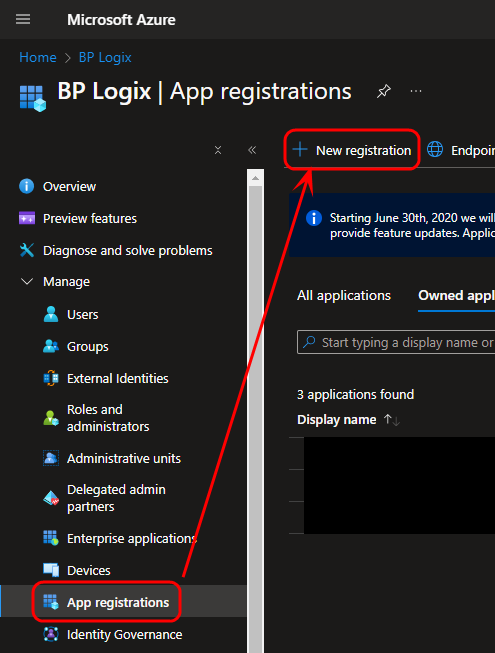Collapse the Manage section chevron
495x653 pixels.
point(27,282)
